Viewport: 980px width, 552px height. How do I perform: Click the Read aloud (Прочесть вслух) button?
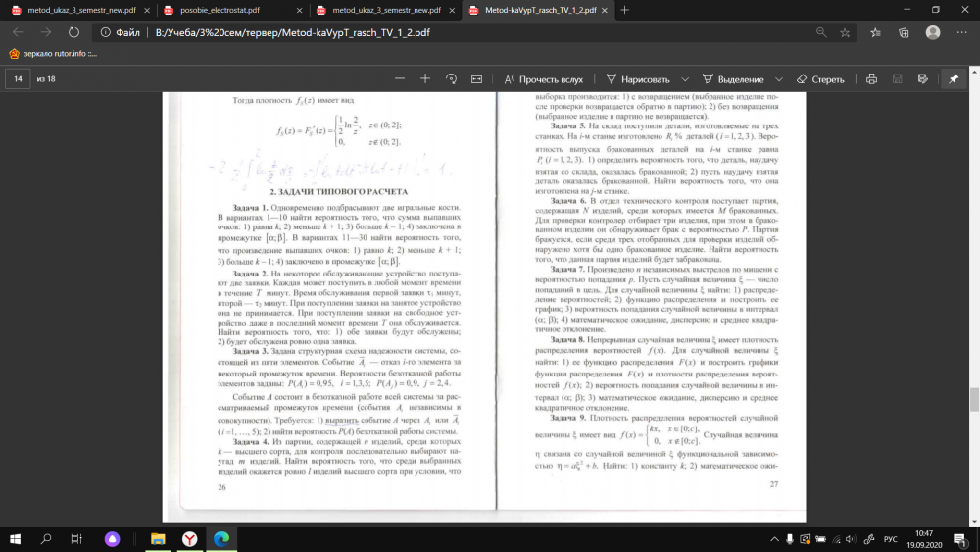(x=544, y=78)
